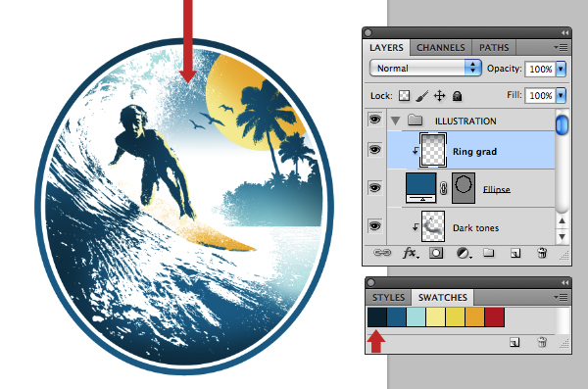The height and width of the screenshot is (389, 588).
Task: Switch to the Channels tab
Action: click(441, 48)
